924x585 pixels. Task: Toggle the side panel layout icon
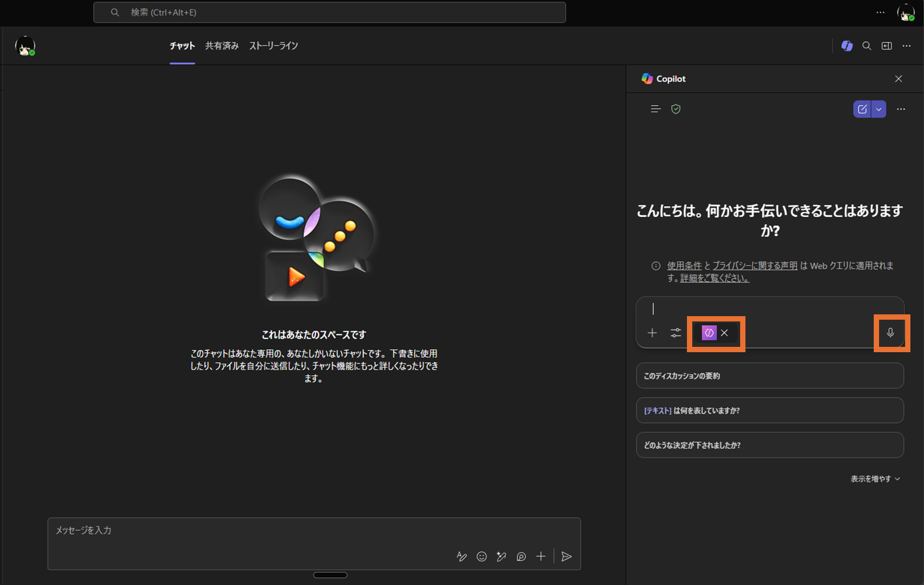887,46
